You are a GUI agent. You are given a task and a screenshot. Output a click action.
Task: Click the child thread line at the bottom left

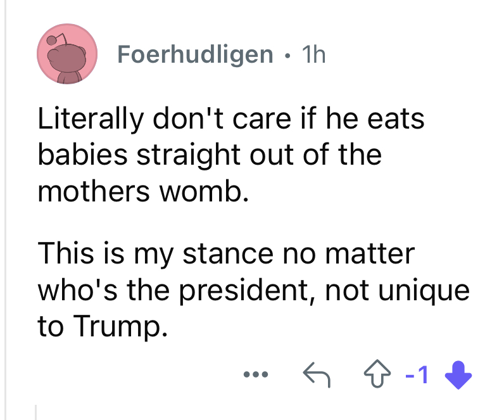pos(36,412)
